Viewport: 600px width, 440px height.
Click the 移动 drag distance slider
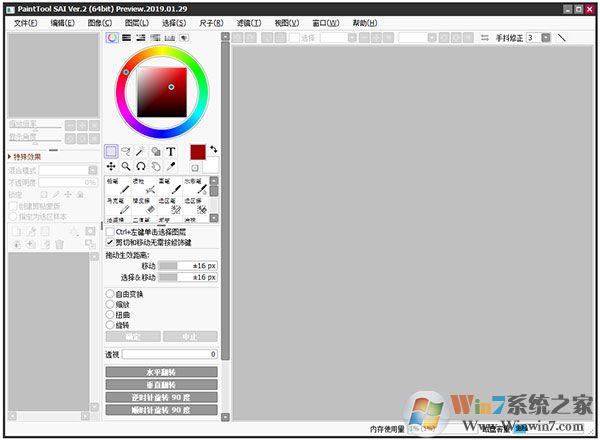click(188, 266)
